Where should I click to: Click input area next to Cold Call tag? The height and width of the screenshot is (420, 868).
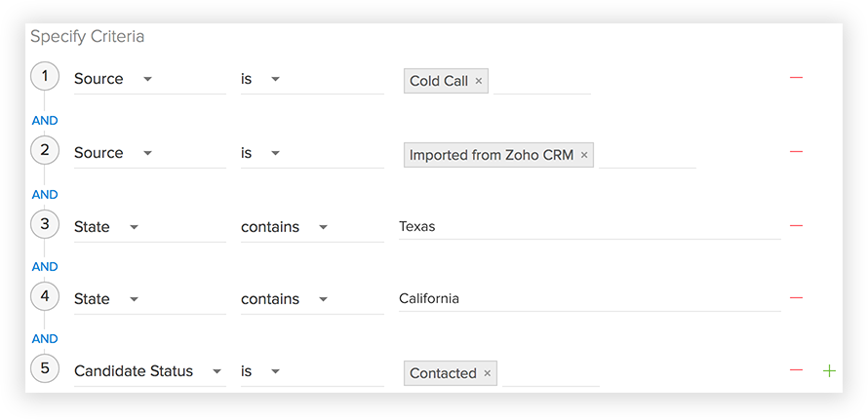pos(541,81)
